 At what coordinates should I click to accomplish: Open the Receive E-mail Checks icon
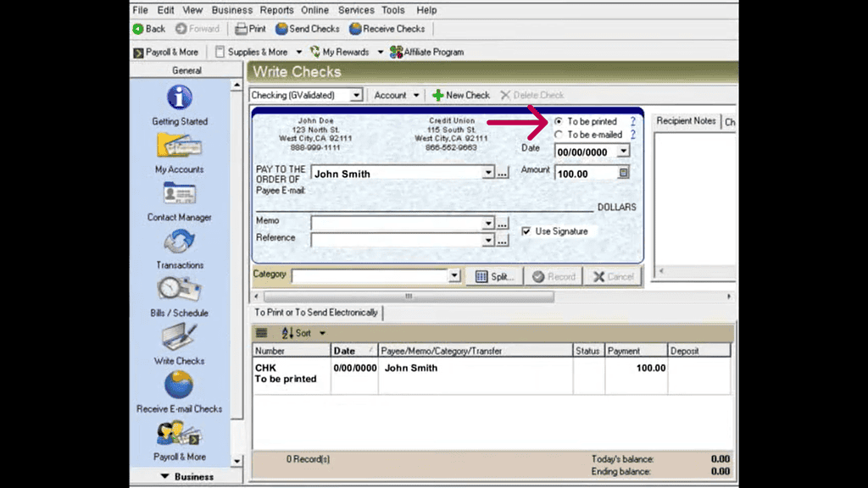[179, 385]
